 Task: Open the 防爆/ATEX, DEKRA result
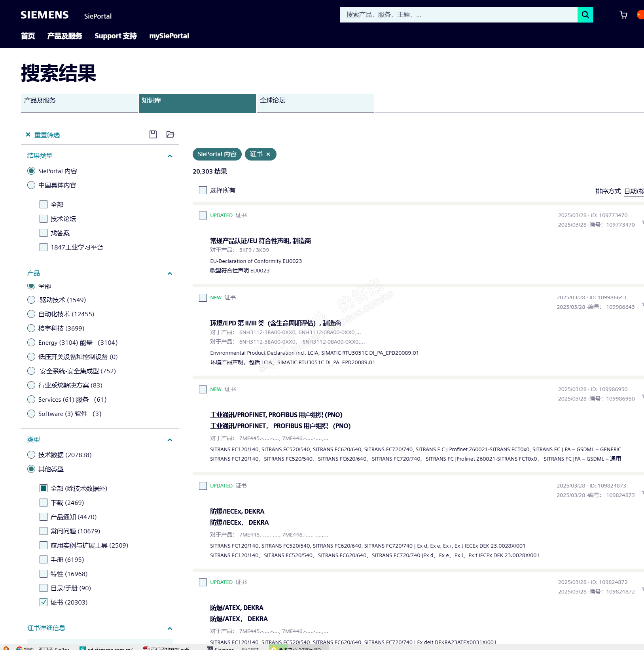237,608
